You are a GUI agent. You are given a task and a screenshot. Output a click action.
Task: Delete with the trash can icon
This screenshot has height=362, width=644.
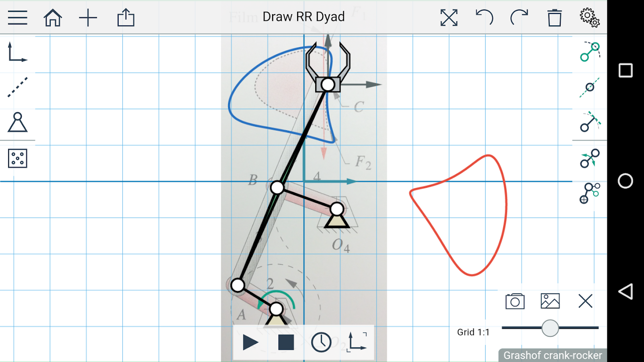(554, 18)
